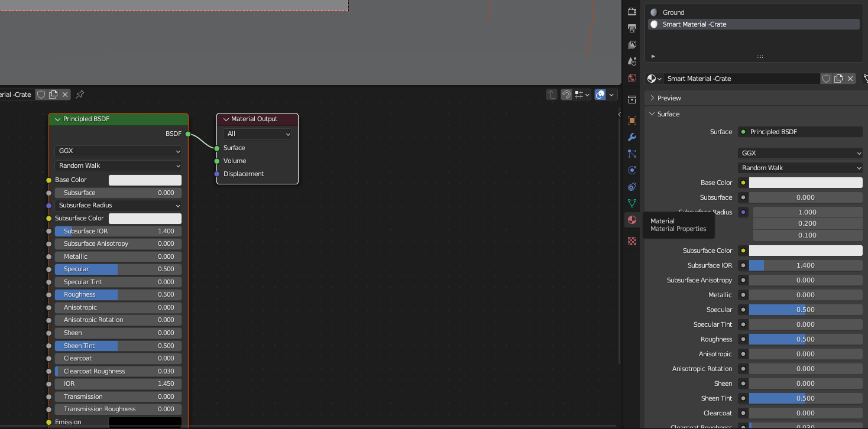The height and width of the screenshot is (429, 868).
Task: Open the Output Properties tab
Action: (632, 28)
